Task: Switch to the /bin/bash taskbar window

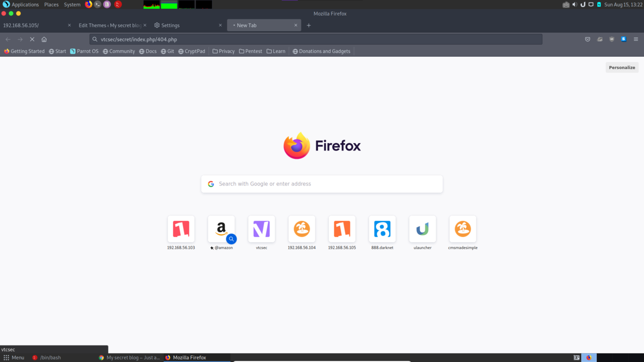Action: pyautogui.click(x=46, y=358)
